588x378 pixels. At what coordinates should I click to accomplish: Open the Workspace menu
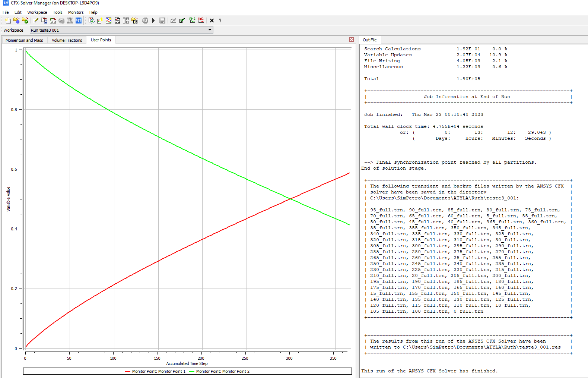(x=37, y=12)
